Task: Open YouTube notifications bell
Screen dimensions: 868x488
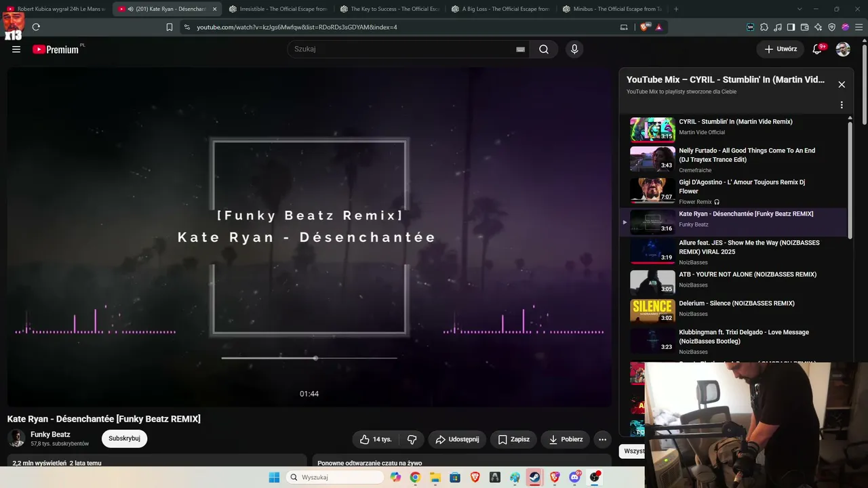Action: click(817, 49)
